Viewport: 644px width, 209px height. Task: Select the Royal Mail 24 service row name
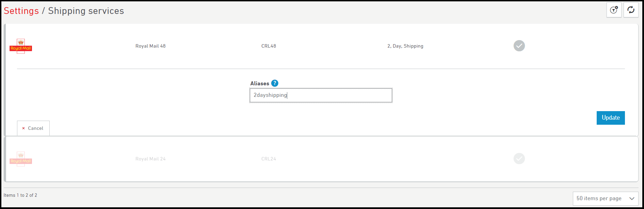point(150,159)
